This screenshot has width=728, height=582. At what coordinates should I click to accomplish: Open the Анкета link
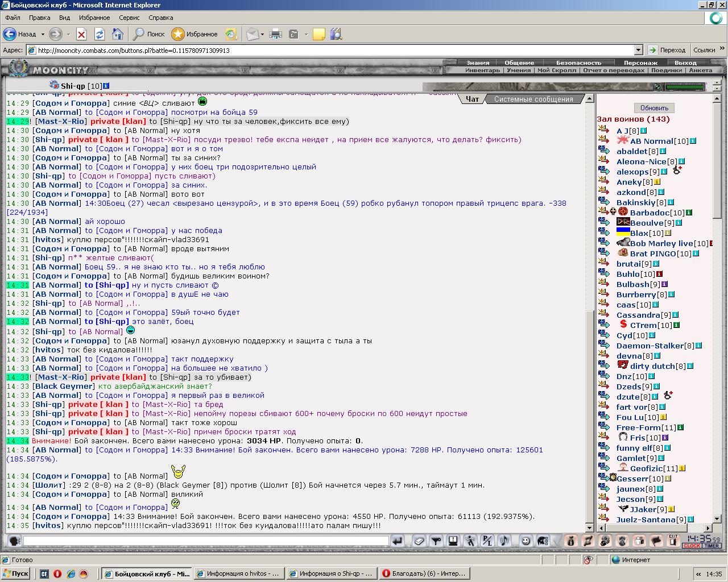click(700, 70)
